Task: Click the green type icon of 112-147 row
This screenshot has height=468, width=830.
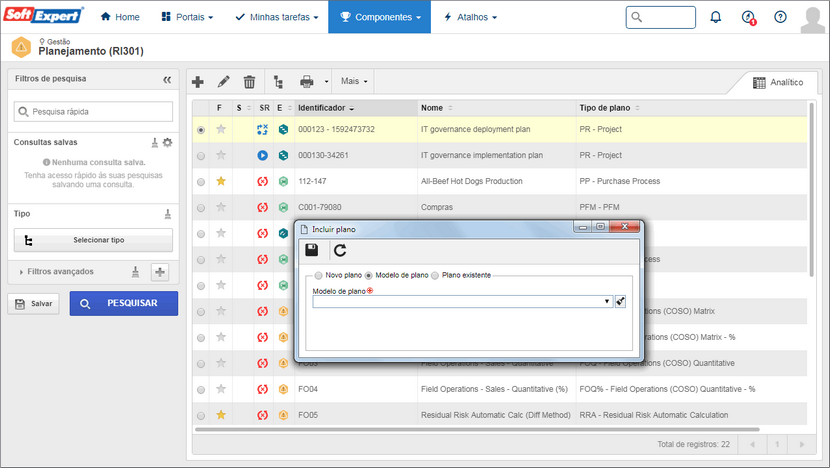Action: [x=283, y=181]
